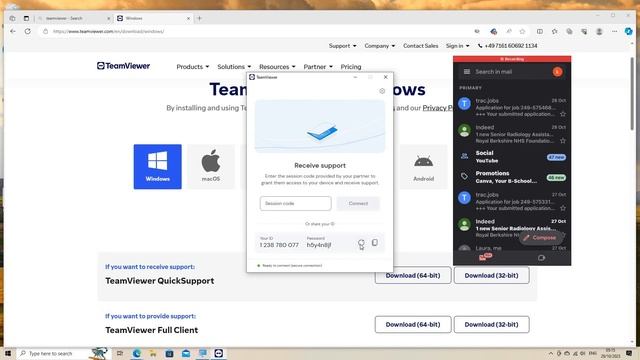The image size is (640, 360).
Task: Open browser Collections icon
Action: tap(569, 31)
